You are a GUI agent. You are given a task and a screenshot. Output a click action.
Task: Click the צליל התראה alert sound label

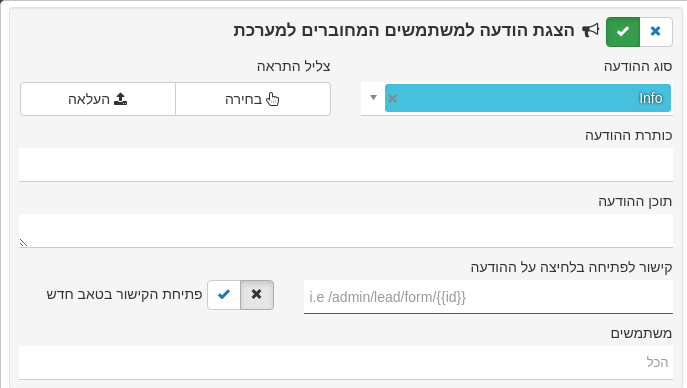(x=294, y=67)
